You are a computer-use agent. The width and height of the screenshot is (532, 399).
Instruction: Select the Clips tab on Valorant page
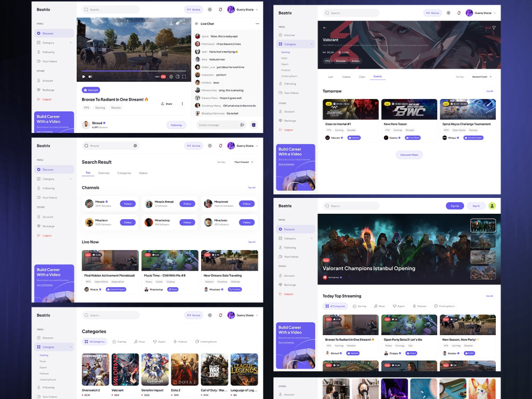pos(362,77)
